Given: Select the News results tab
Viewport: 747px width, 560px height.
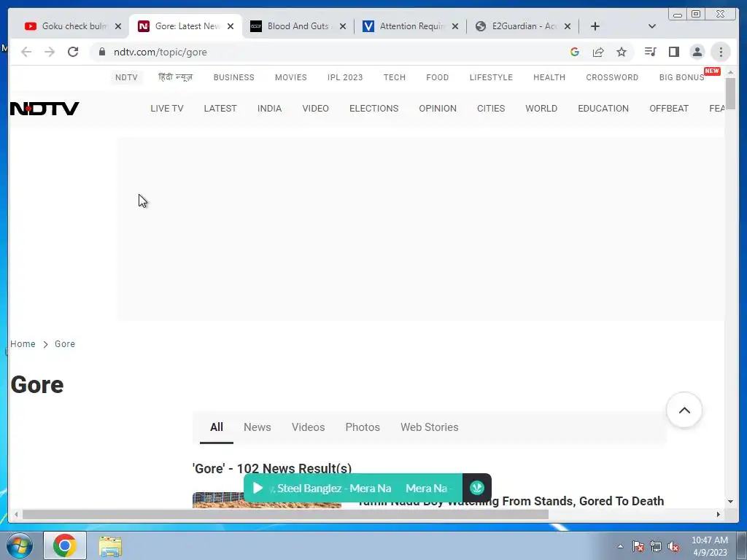Looking at the screenshot, I should click(258, 427).
